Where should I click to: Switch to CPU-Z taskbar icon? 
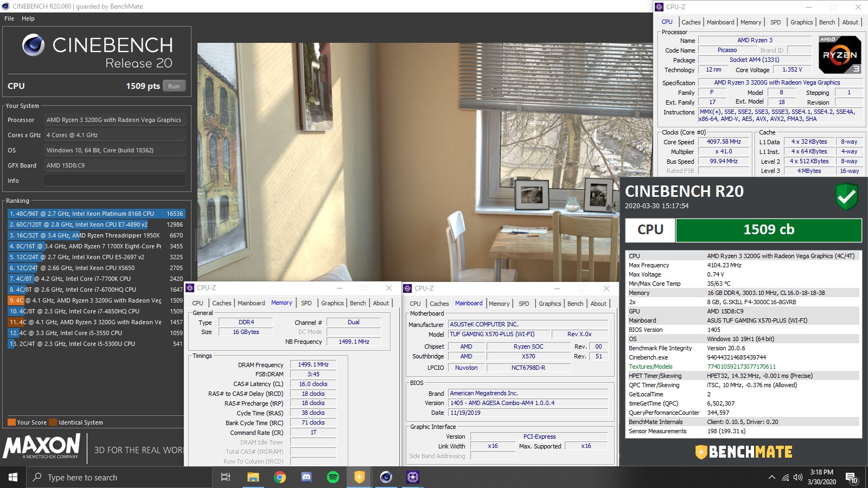[413, 477]
